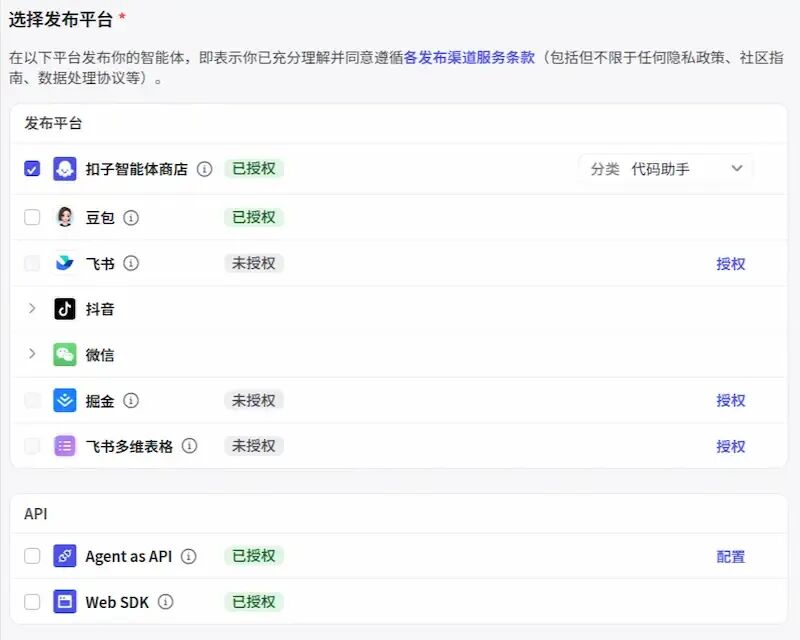Click the 飞书多维表格 logo icon
This screenshot has width=800, height=640.
point(65,446)
